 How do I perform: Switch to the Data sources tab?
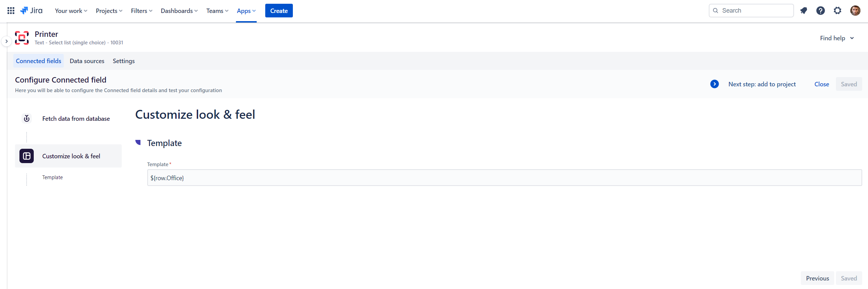[x=87, y=61]
